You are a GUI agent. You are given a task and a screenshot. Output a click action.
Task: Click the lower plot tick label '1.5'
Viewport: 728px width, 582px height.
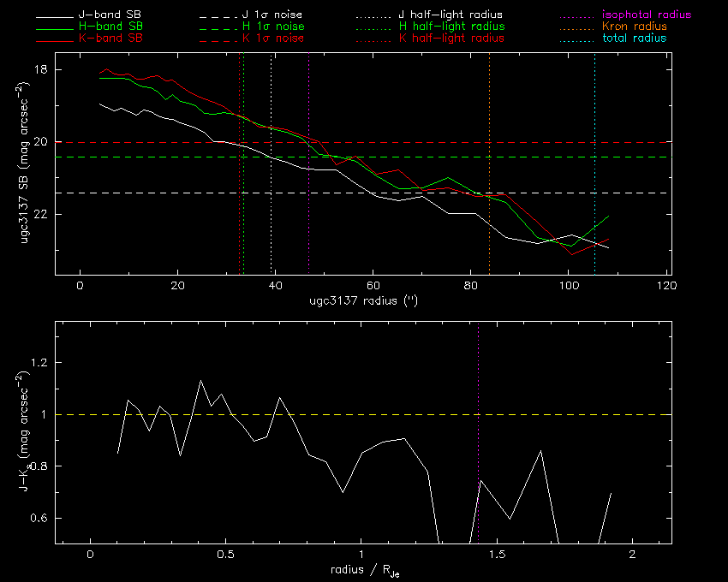tap(497, 554)
